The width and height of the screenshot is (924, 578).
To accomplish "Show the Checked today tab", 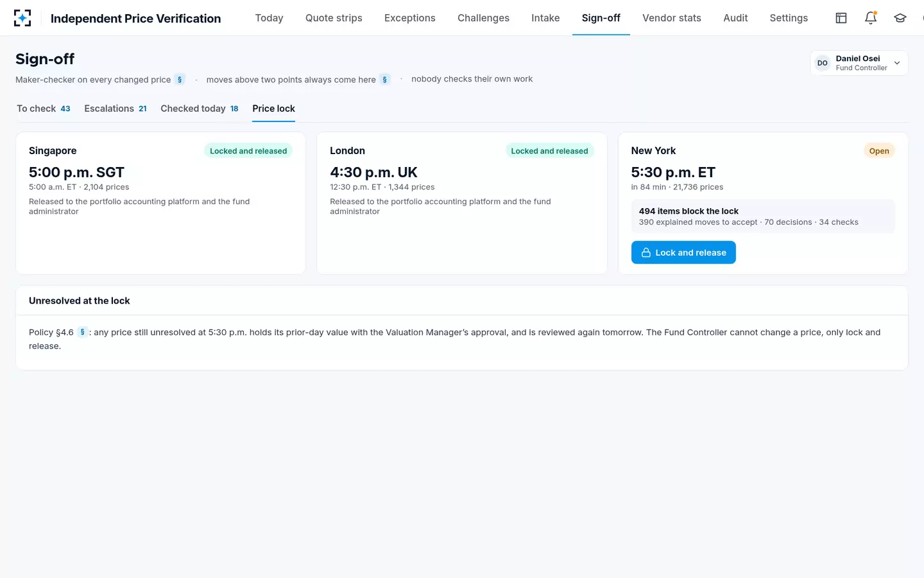I will [x=200, y=109].
